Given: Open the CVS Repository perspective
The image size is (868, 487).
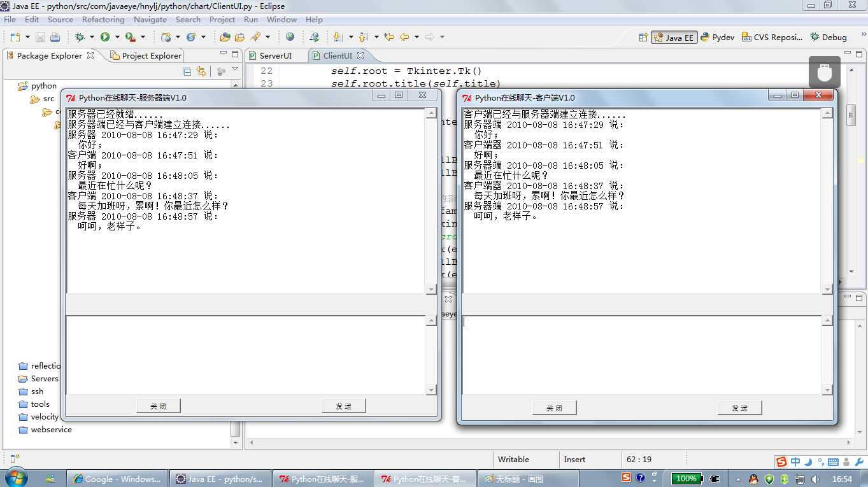Looking at the screenshot, I should [772, 38].
